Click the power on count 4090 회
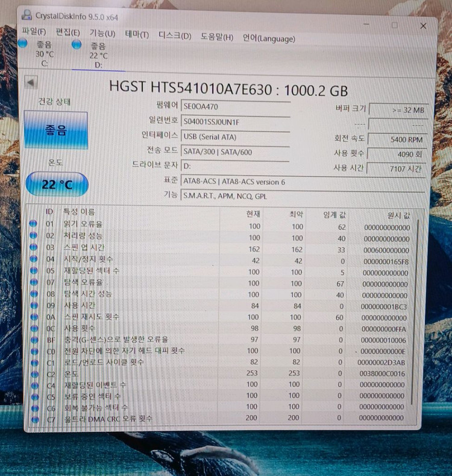Screen dimensions: 452x476 397,154
